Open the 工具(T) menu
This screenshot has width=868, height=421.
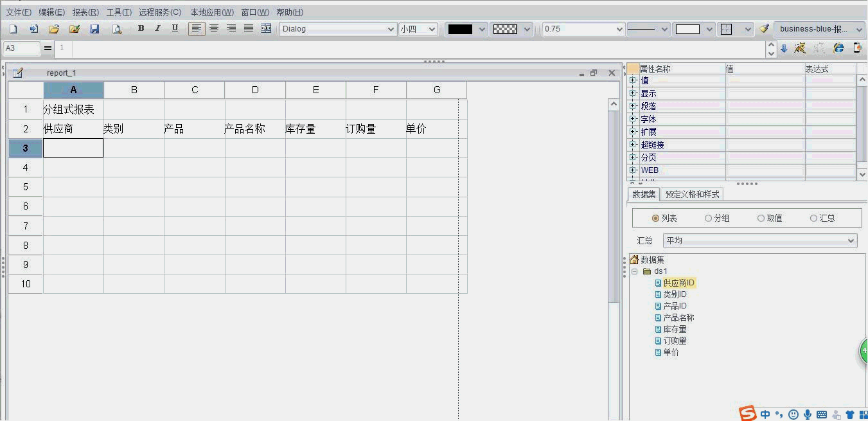point(119,12)
